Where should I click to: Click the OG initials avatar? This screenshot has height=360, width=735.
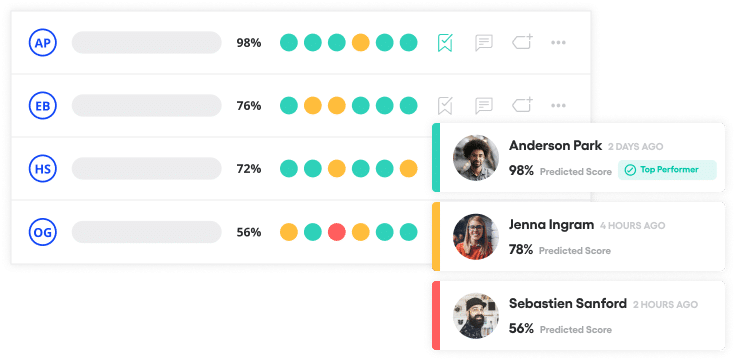click(x=43, y=232)
